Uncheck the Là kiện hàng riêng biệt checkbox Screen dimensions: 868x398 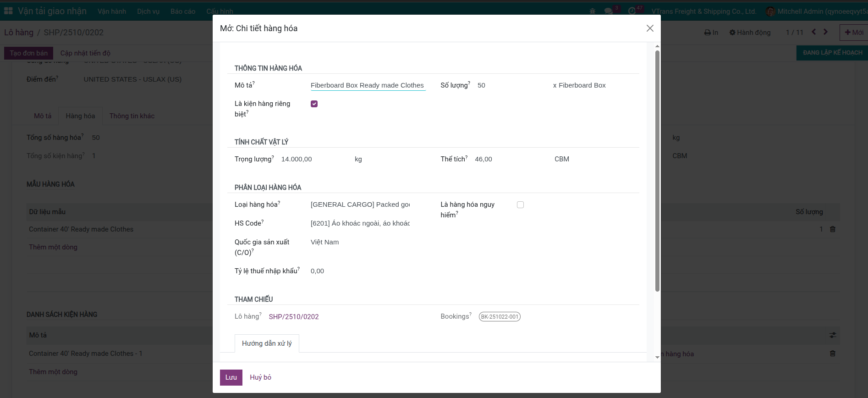point(314,104)
